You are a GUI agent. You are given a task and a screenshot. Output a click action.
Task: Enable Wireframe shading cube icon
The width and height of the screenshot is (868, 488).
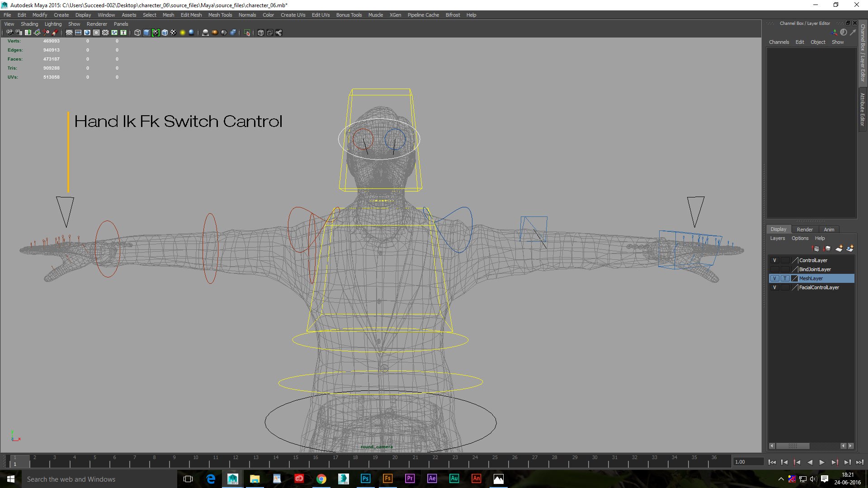137,33
